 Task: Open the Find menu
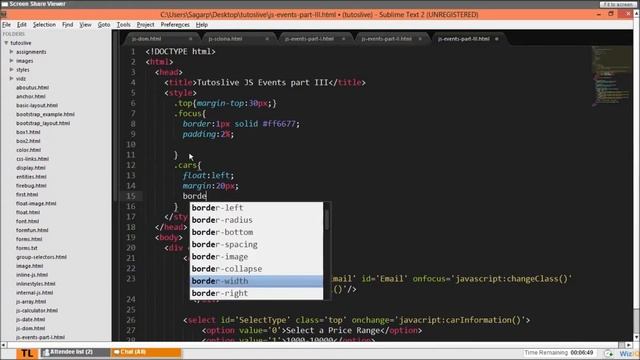[67, 25]
